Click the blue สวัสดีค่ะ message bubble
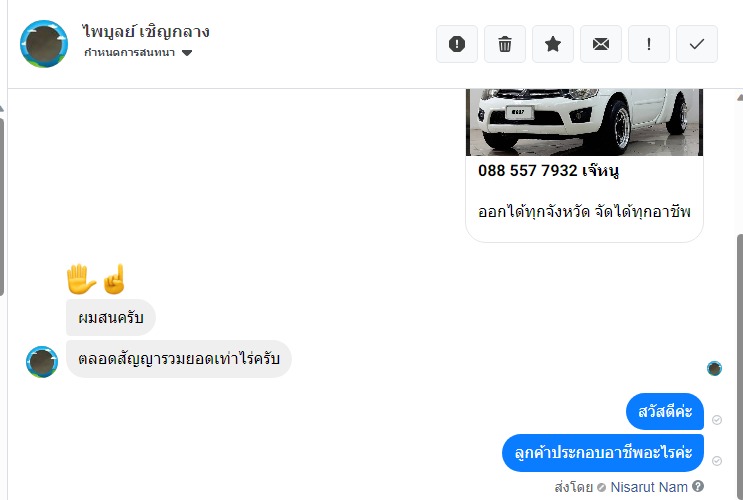Screen dimensions: 743x500 click(x=665, y=411)
